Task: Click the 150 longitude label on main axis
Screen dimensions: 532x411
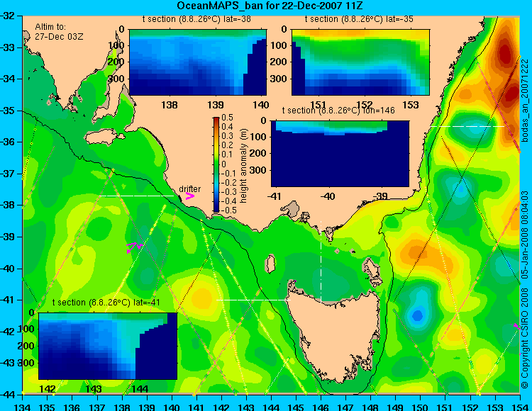Action: [x=420, y=407]
